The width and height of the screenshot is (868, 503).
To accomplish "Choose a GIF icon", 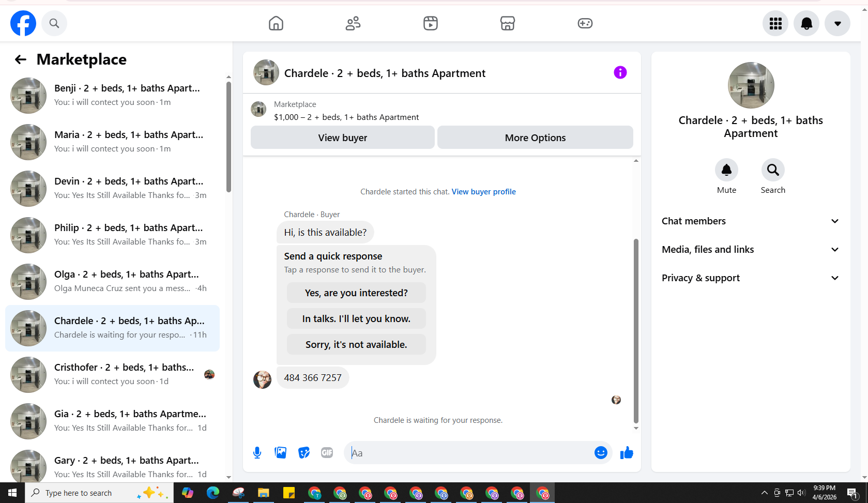I will [327, 453].
